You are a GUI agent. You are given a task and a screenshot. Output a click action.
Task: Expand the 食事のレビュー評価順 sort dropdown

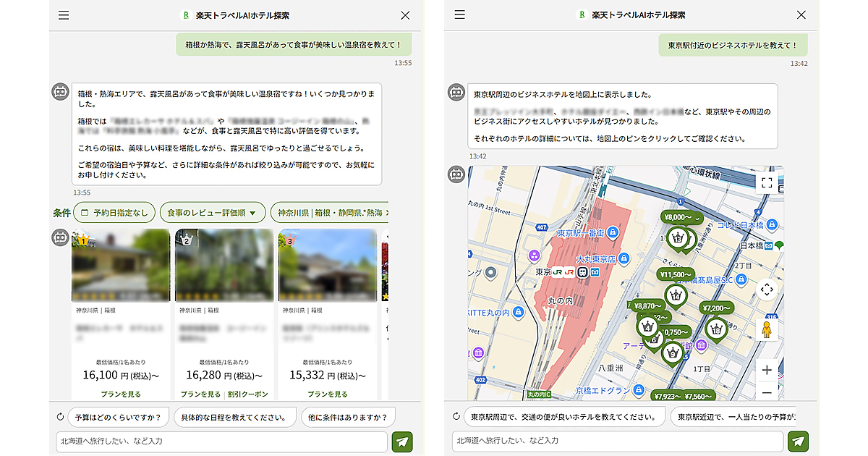212,213
